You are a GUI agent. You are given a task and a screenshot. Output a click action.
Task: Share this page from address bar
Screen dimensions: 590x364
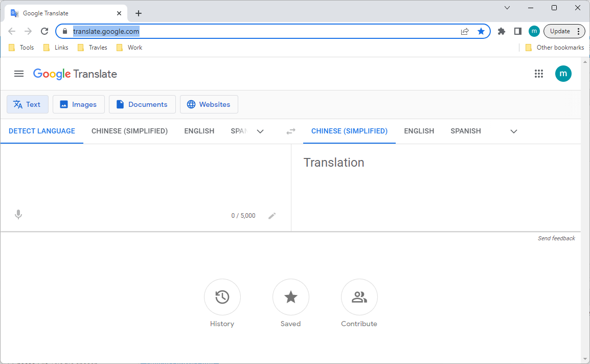pyautogui.click(x=465, y=31)
